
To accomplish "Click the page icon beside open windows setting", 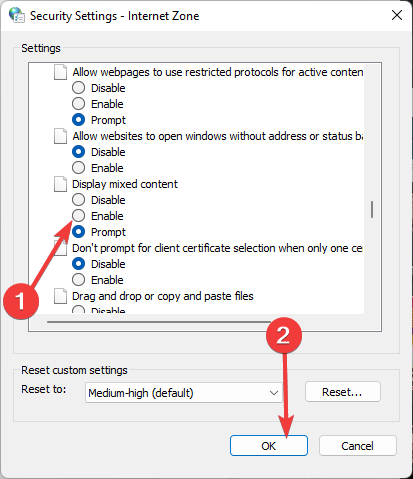I will point(60,136).
